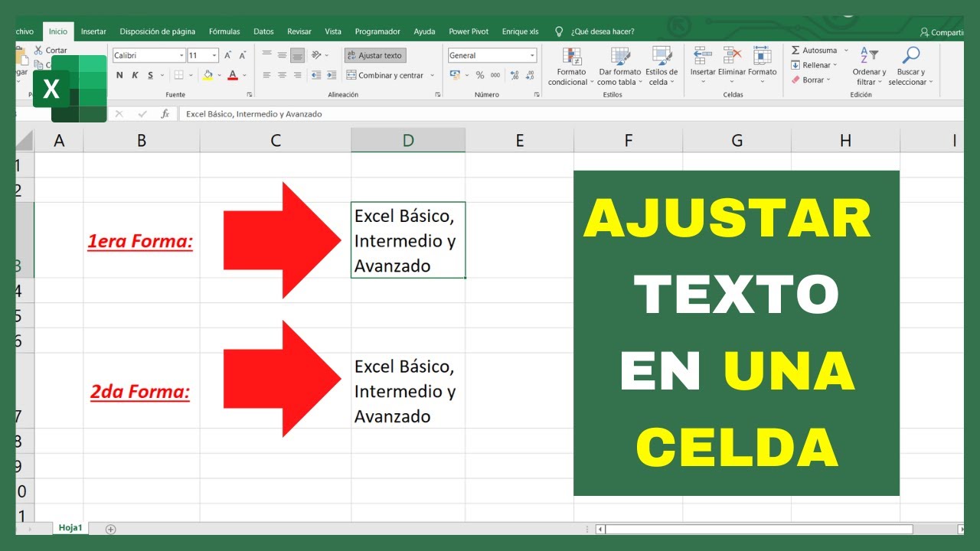Select the center horizontal alignment icon
The image size is (980, 551).
pos(282,75)
